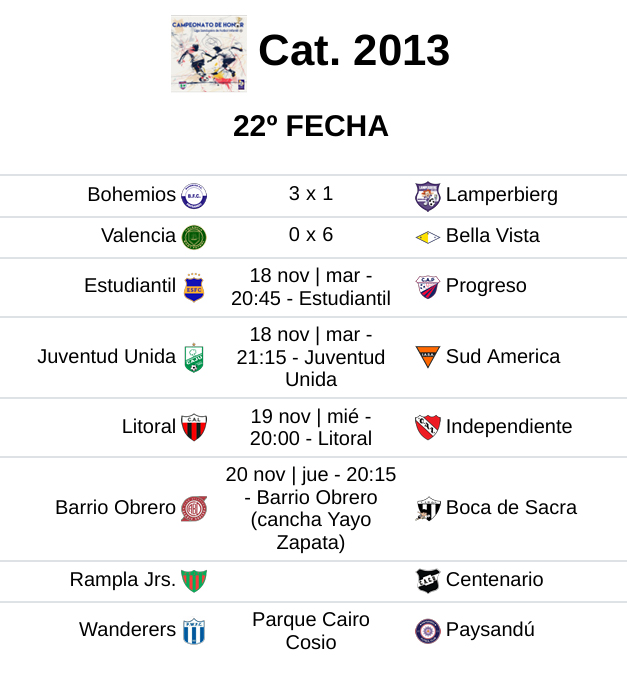
Task: Click the Bohemios team crest
Action: (x=194, y=196)
